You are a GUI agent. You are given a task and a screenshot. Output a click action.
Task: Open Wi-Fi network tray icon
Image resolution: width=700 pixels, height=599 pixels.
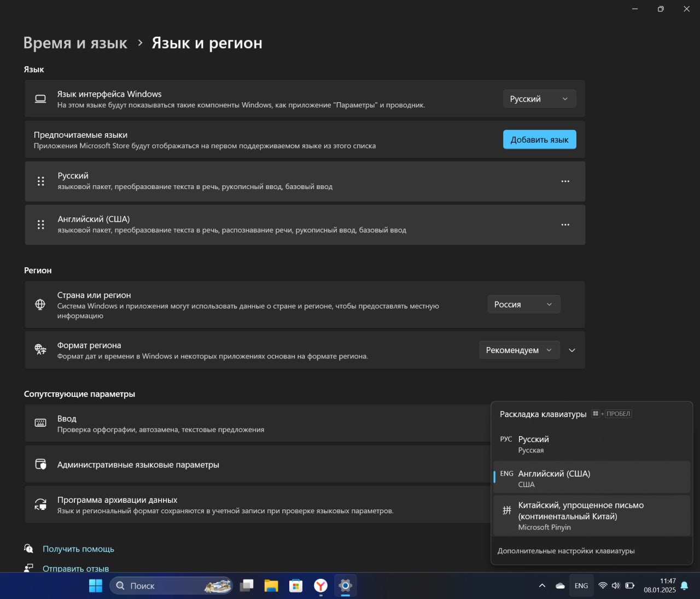point(603,585)
